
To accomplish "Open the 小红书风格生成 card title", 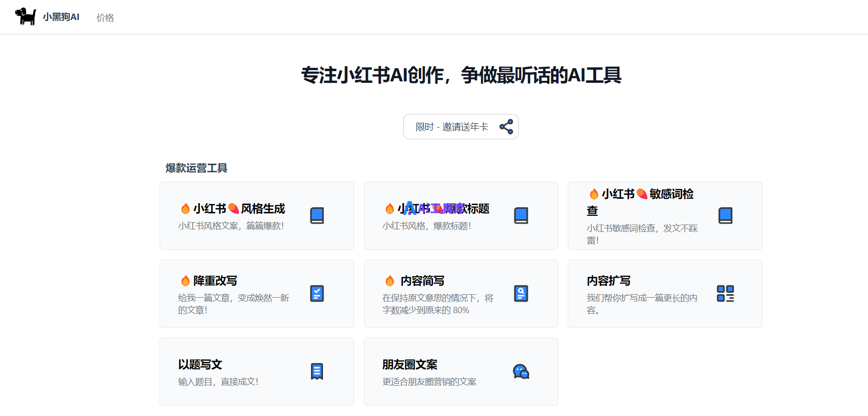I will pyautogui.click(x=233, y=208).
